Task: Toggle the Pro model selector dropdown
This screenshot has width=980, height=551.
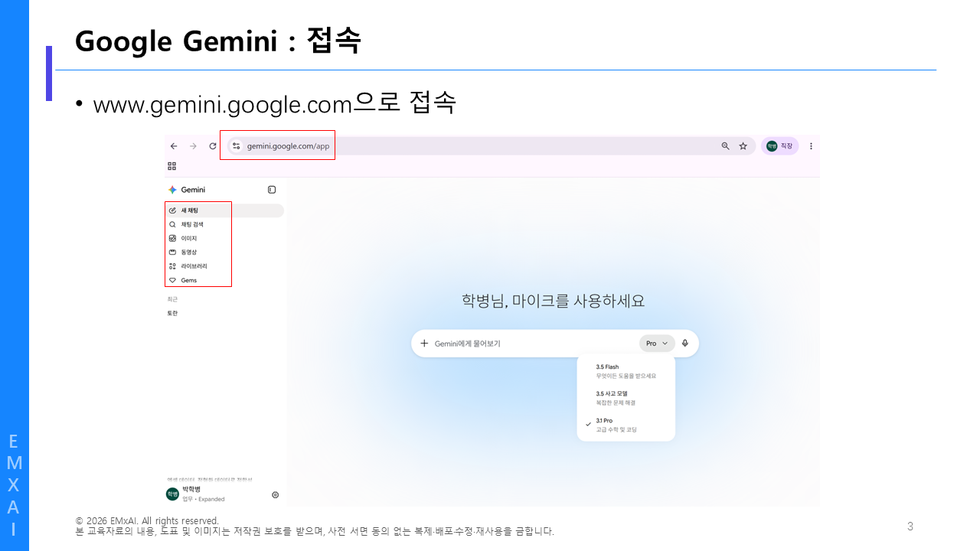Action: (657, 344)
